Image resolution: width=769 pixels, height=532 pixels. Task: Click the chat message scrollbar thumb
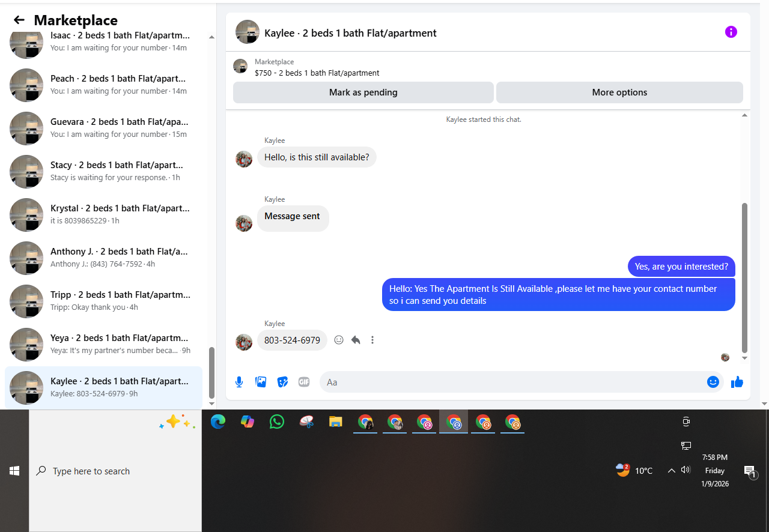[x=745, y=277]
